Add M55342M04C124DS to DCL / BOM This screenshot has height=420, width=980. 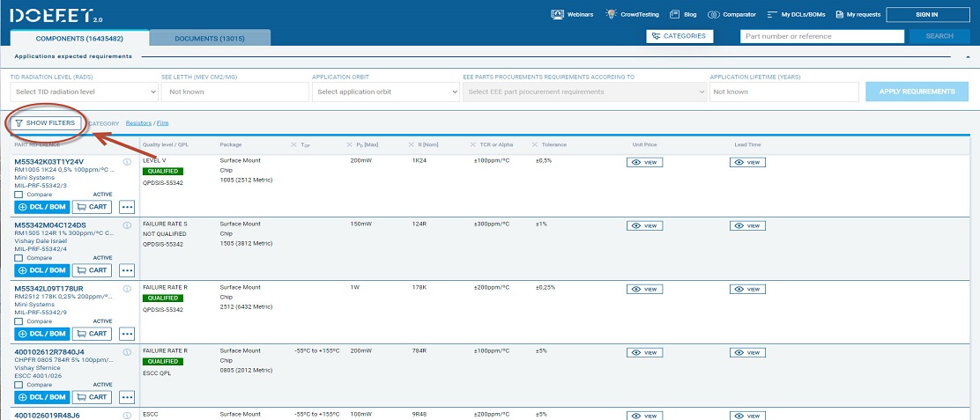pos(42,270)
